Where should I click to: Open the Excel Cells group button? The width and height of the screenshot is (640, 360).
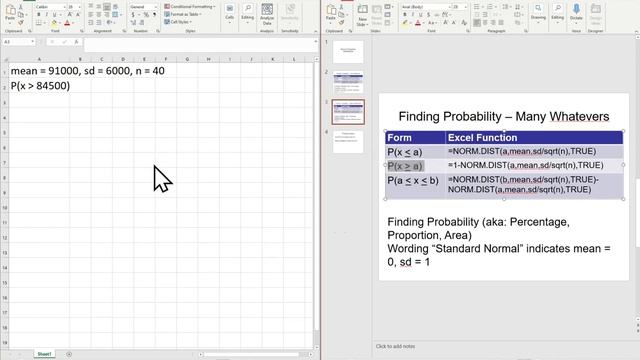(229, 13)
